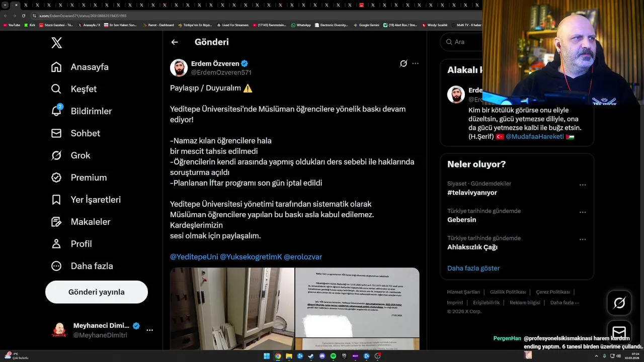Open options for Ahlaksızlık Çağı trend
Viewport: 644px width, 362px height.
[x=583, y=239]
